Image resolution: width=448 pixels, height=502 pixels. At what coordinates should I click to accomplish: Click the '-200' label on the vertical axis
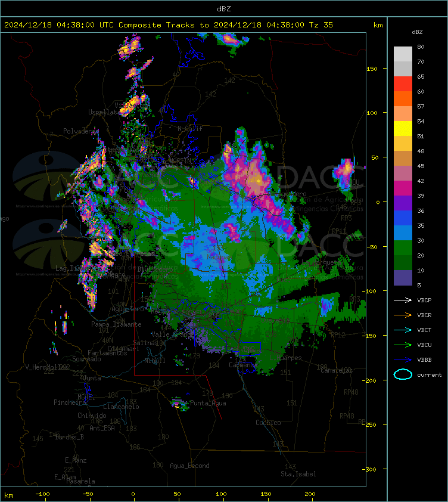pyautogui.click(x=369, y=380)
